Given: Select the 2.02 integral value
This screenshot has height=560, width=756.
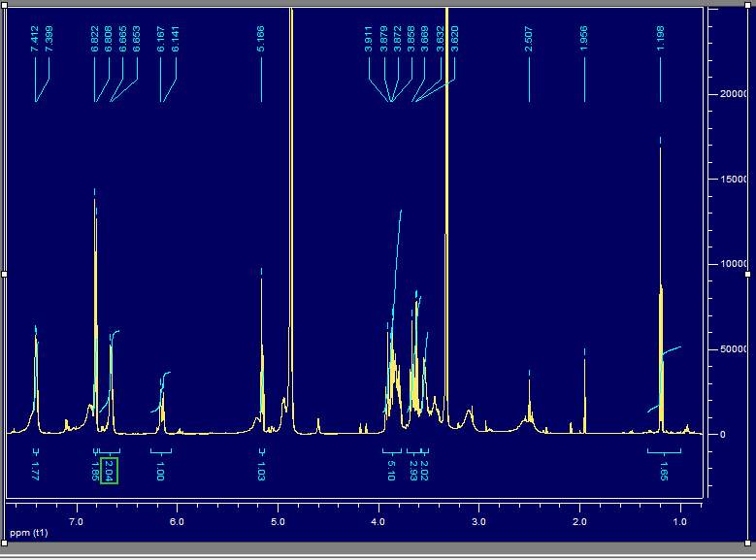Looking at the screenshot, I should tap(424, 471).
